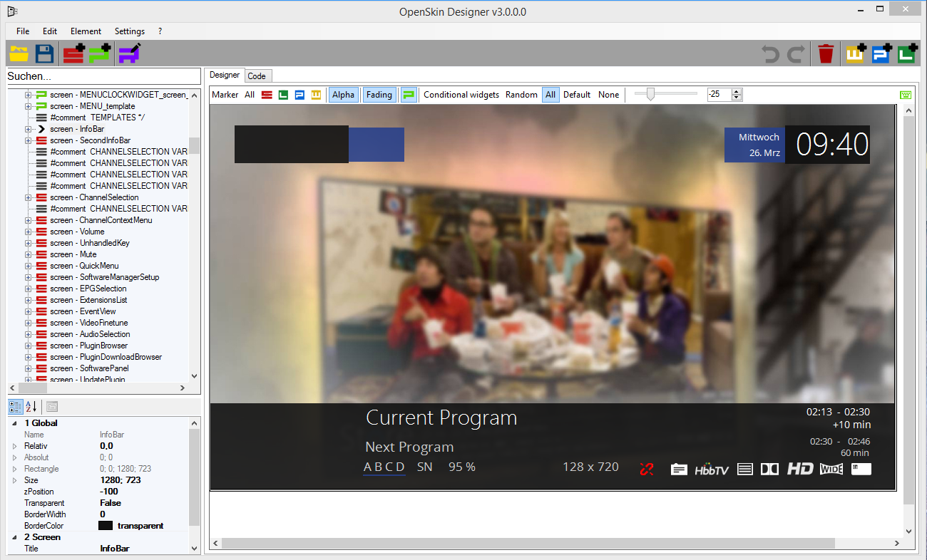Expand the screen - Volume node
This screenshot has width=927, height=560.
point(29,232)
